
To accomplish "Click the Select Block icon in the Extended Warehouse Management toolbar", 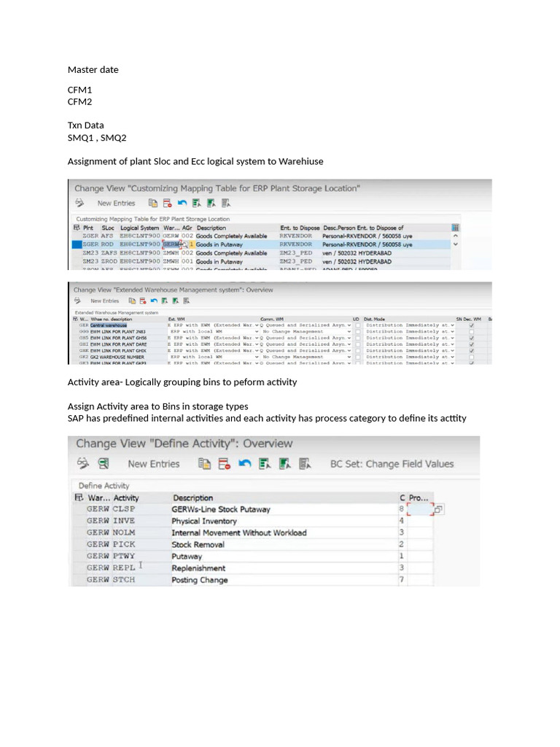I will click(x=176, y=301).
